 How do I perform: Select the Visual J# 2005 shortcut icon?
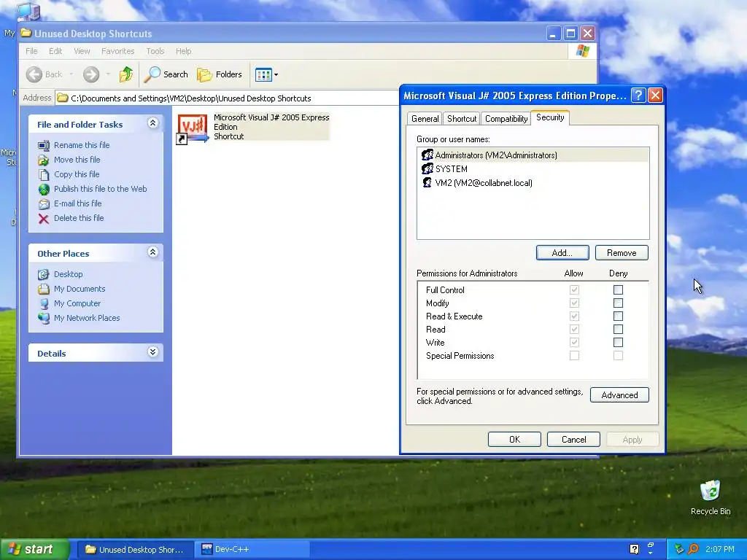(192, 128)
